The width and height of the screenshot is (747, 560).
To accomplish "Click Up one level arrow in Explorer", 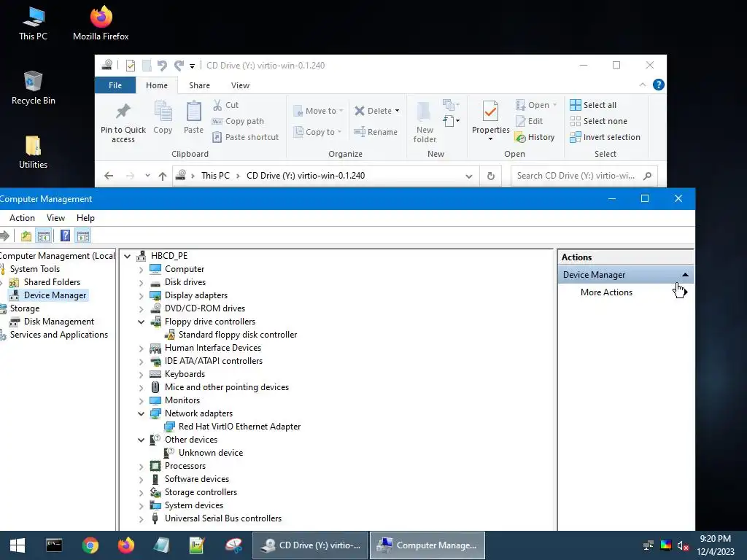I will (163, 176).
